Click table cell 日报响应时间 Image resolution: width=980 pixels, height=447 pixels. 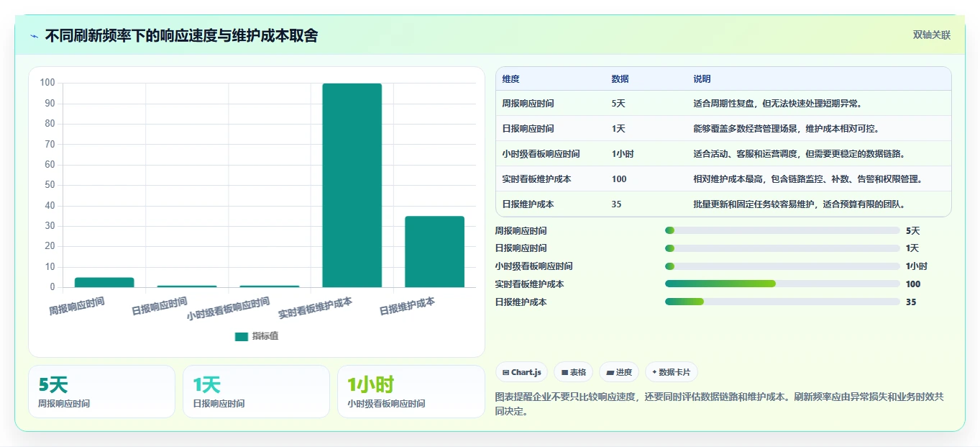tap(528, 129)
